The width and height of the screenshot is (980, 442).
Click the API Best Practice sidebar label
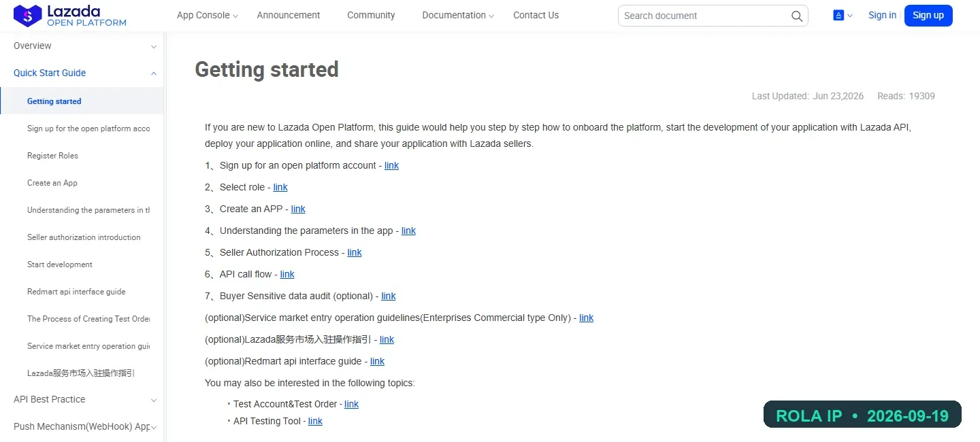pyautogui.click(x=50, y=399)
